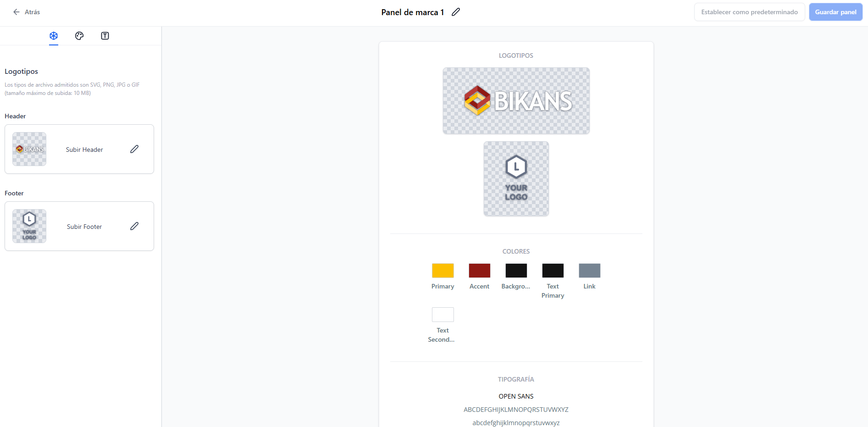The image size is (868, 427).
Task: Click the Footer YOUR LOGO thumbnail
Action: point(29,226)
